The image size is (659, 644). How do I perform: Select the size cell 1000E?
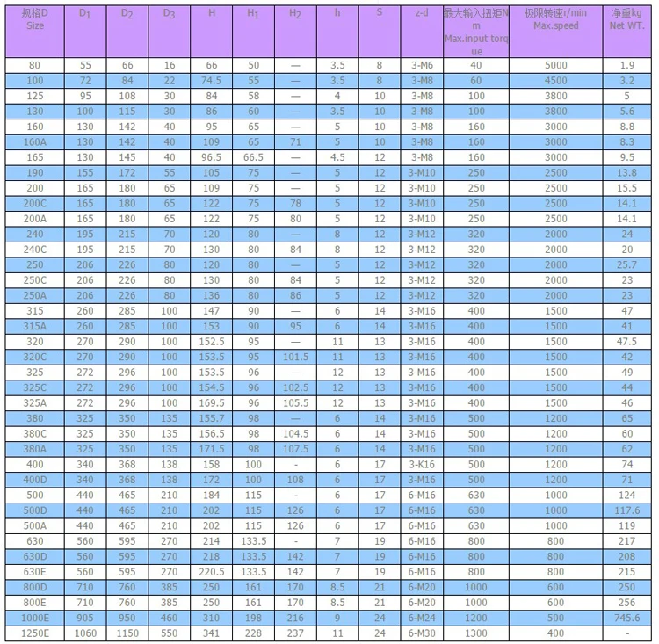coord(35,618)
